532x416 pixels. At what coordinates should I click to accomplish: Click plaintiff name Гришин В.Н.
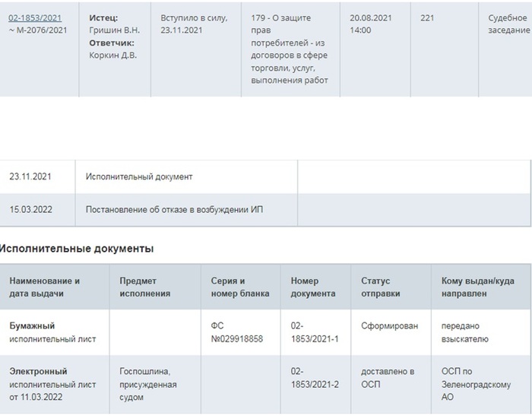[115, 30]
